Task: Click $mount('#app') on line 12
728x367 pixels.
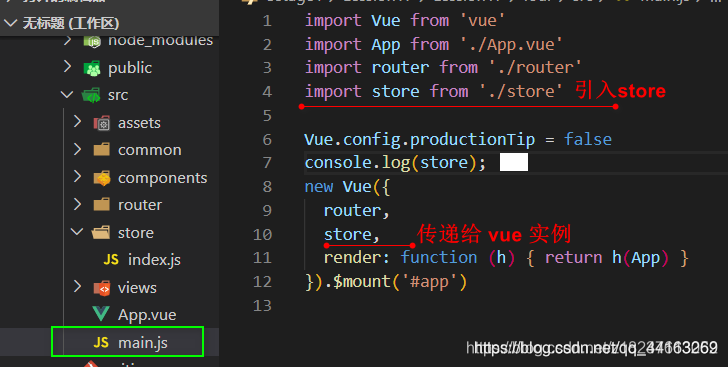Action: [400, 282]
